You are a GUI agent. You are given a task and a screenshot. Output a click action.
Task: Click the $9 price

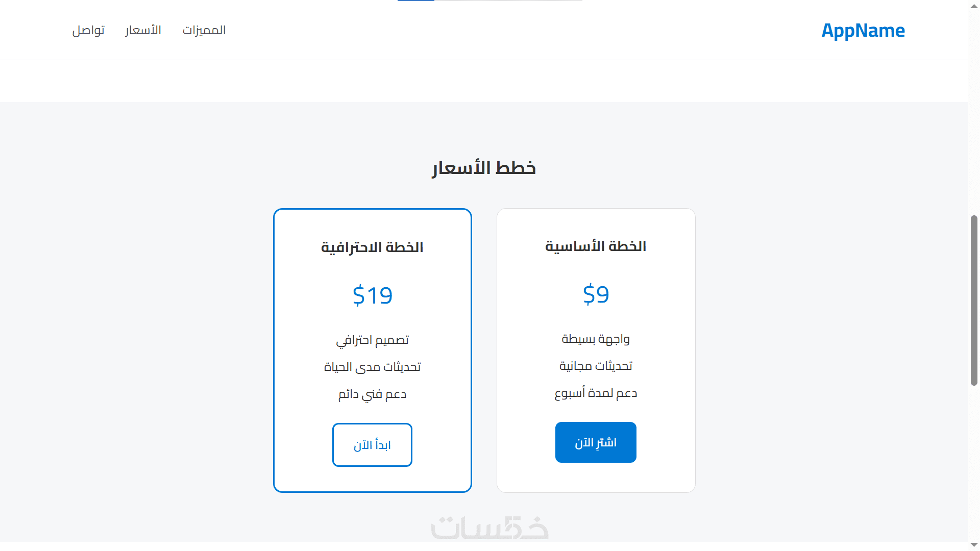pyautogui.click(x=596, y=294)
